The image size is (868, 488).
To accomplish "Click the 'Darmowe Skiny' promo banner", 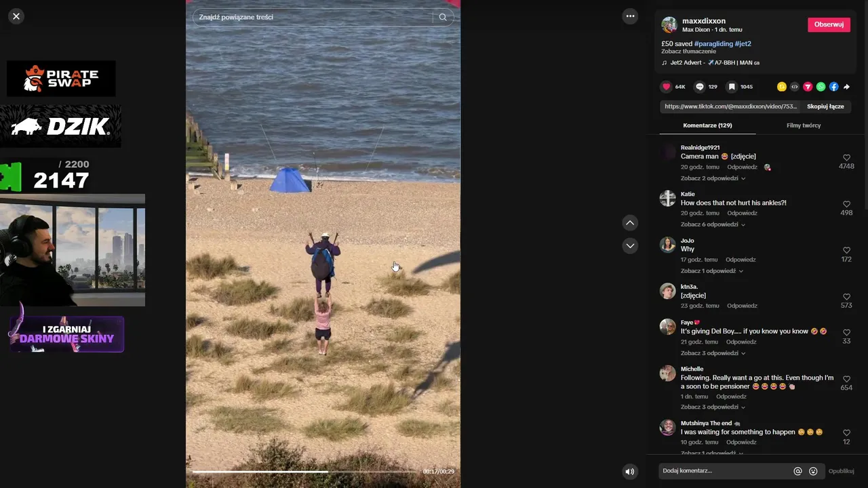I will [x=66, y=334].
